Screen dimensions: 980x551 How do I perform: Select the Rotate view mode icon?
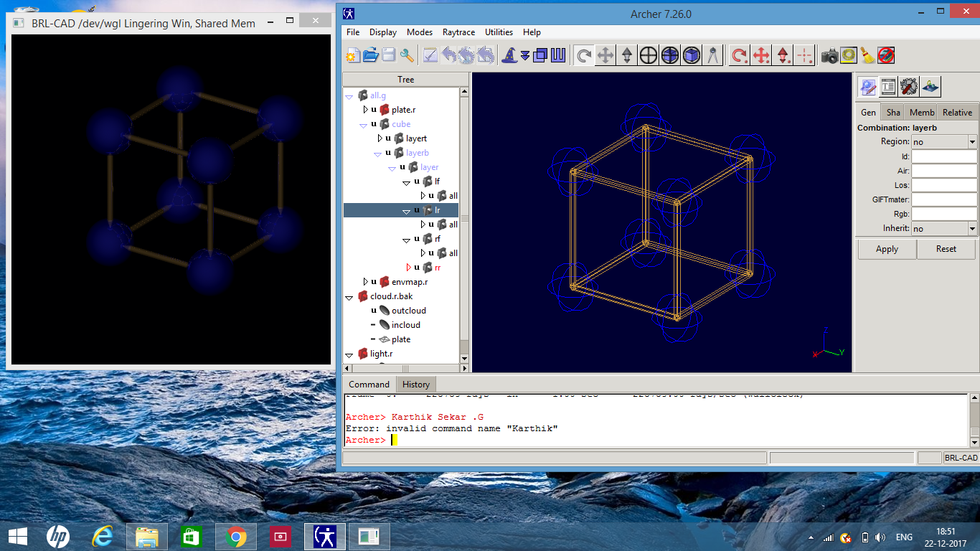coord(584,55)
